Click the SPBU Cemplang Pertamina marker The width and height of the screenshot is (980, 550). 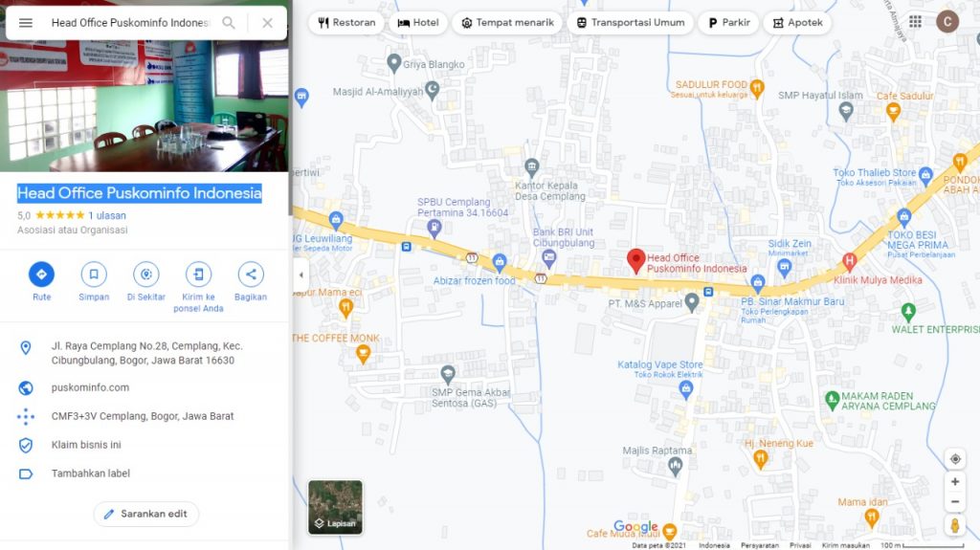point(434,229)
